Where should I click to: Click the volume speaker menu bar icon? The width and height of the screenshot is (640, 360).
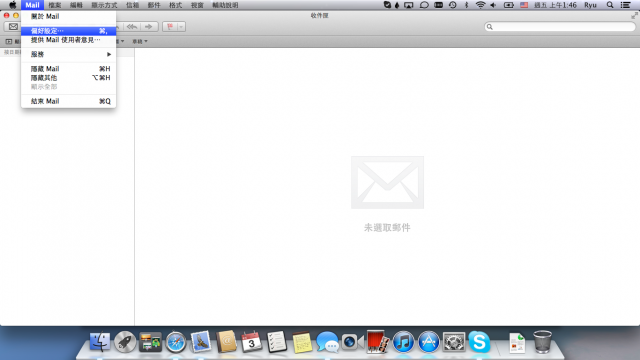coord(493,5)
